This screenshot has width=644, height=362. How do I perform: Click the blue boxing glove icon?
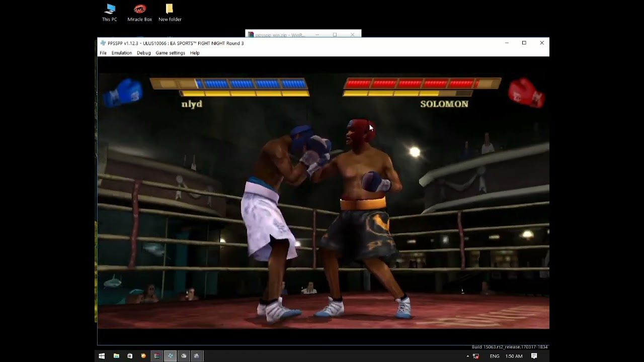click(123, 92)
